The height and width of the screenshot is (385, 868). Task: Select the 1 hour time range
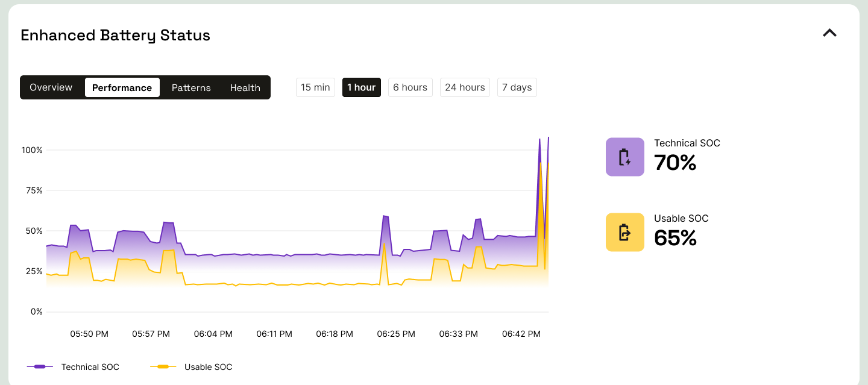coord(361,87)
